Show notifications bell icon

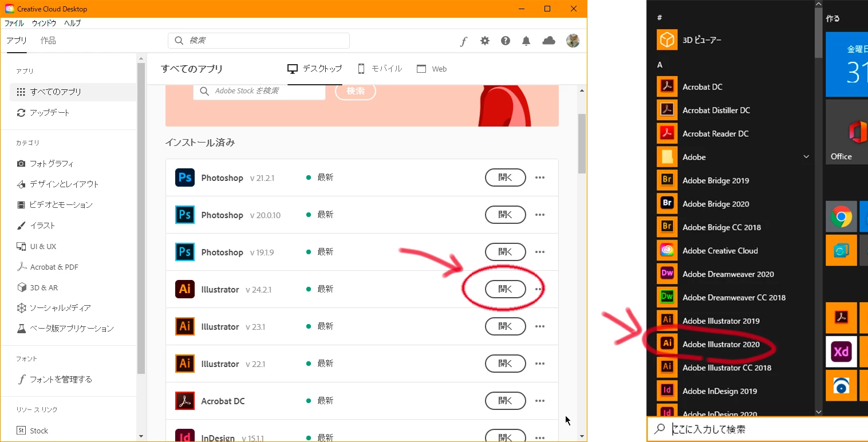526,41
